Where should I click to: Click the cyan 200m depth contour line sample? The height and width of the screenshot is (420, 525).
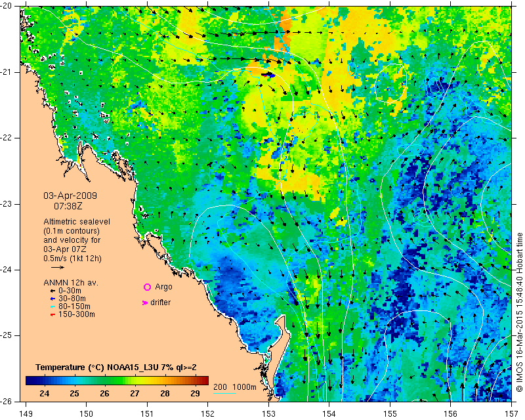(224, 393)
